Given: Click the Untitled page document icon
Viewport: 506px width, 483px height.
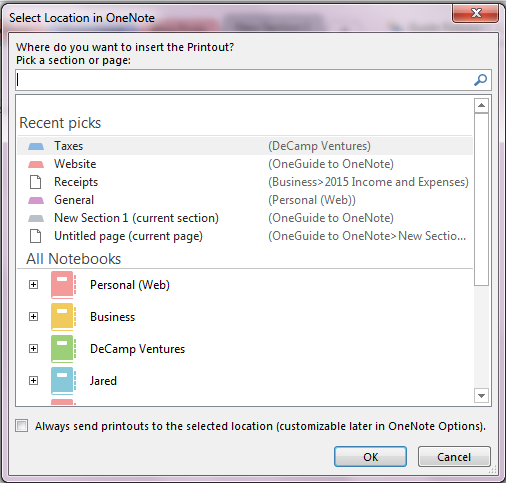Looking at the screenshot, I should pos(36,236).
